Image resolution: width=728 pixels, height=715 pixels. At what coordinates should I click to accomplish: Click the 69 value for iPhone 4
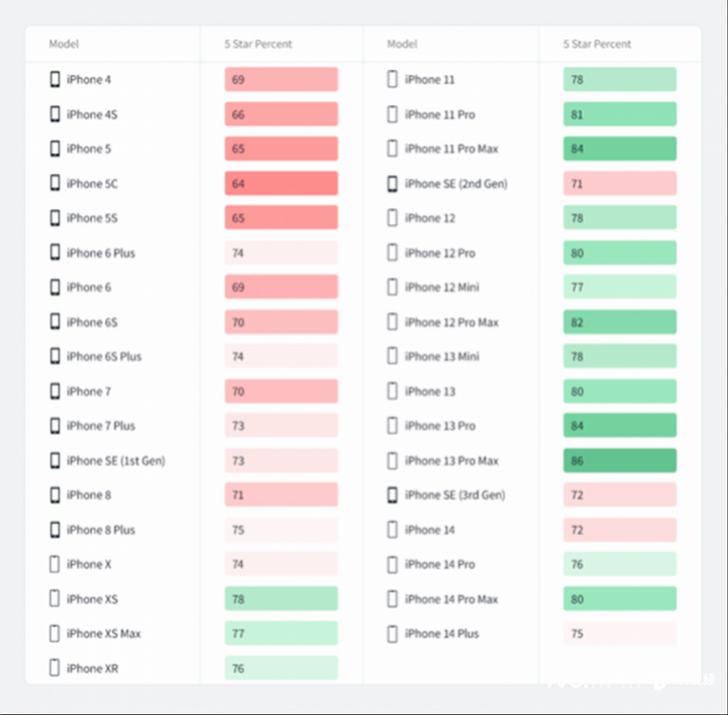pos(238,80)
